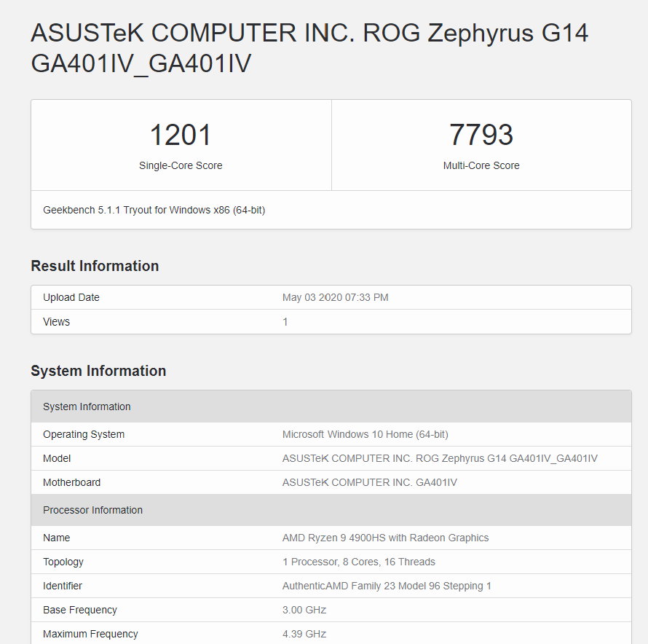
Task: Click the System Information section heading
Action: click(98, 371)
